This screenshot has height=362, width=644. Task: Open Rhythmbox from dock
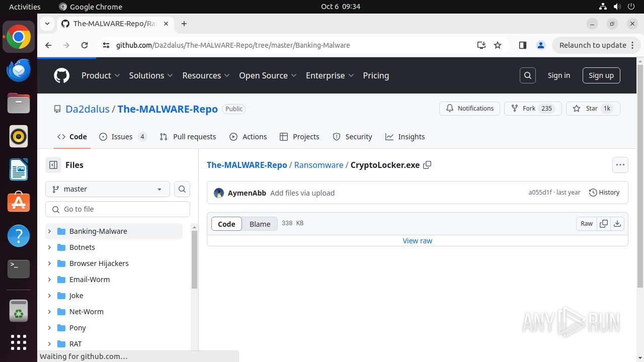click(19, 136)
